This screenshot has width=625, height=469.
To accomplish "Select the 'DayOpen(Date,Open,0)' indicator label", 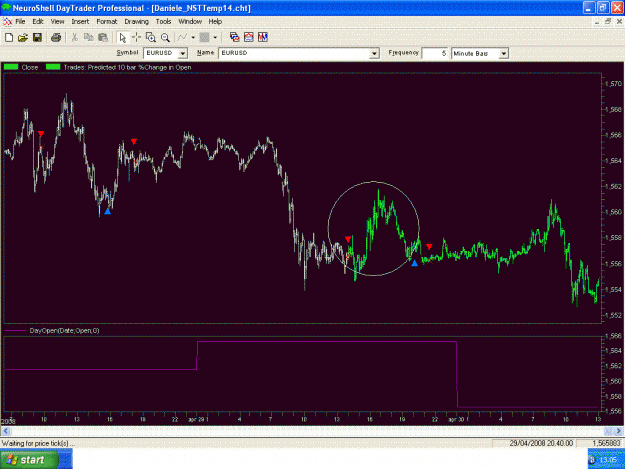I will (x=64, y=330).
